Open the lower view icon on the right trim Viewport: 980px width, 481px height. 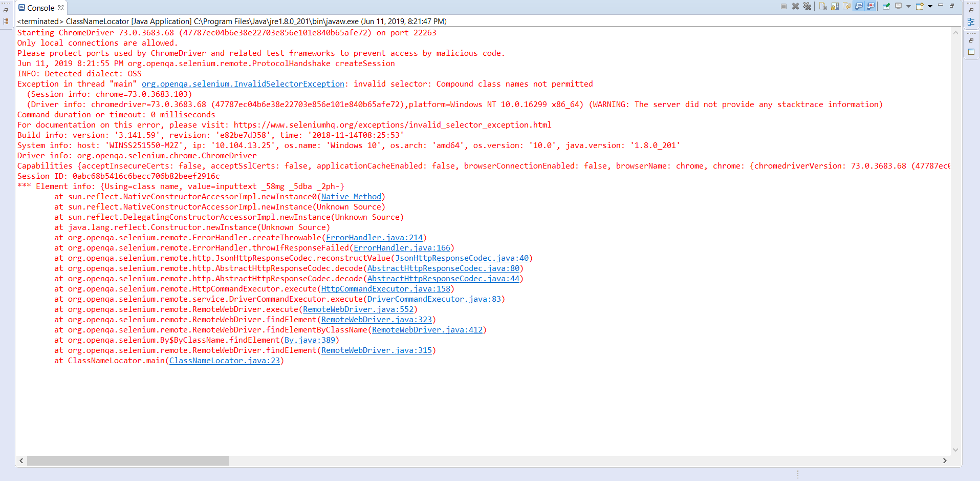point(971,52)
